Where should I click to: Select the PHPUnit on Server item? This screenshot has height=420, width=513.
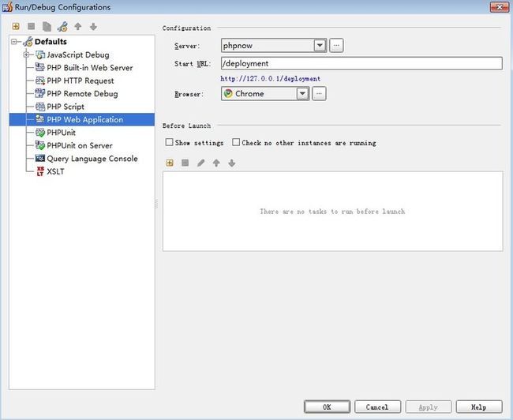tap(80, 145)
